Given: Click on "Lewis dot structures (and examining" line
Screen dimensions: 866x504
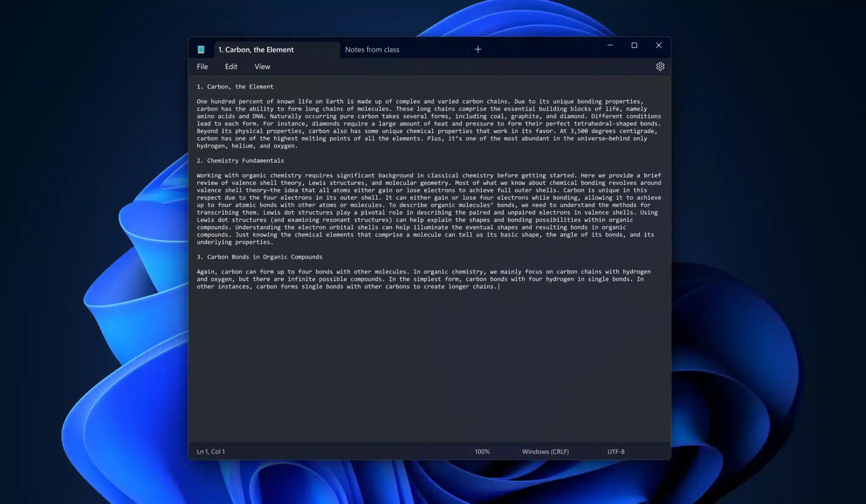Looking at the screenshot, I should point(415,220).
